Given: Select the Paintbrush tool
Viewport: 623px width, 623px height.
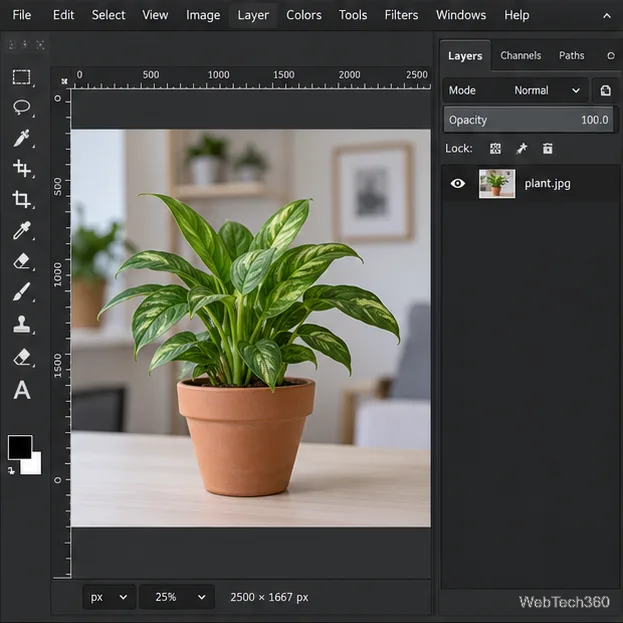Looking at the screenshot, I should pyautogui.click(x=21, y=292).
